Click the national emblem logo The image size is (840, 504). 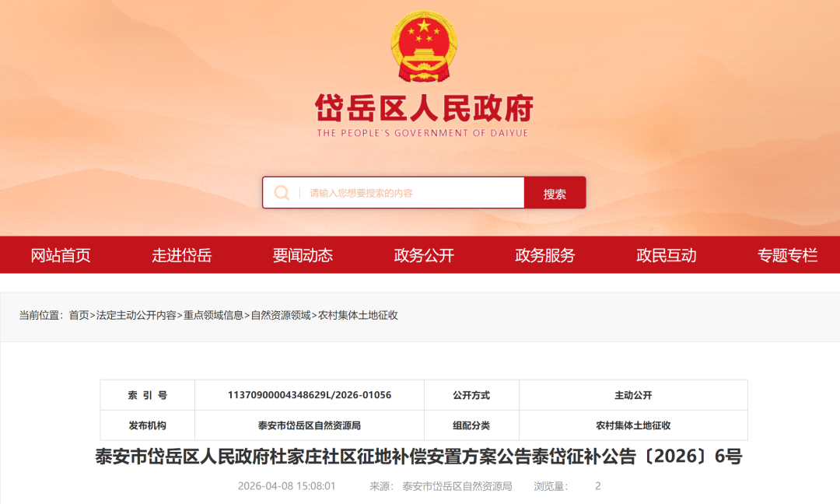pos(424,47)
